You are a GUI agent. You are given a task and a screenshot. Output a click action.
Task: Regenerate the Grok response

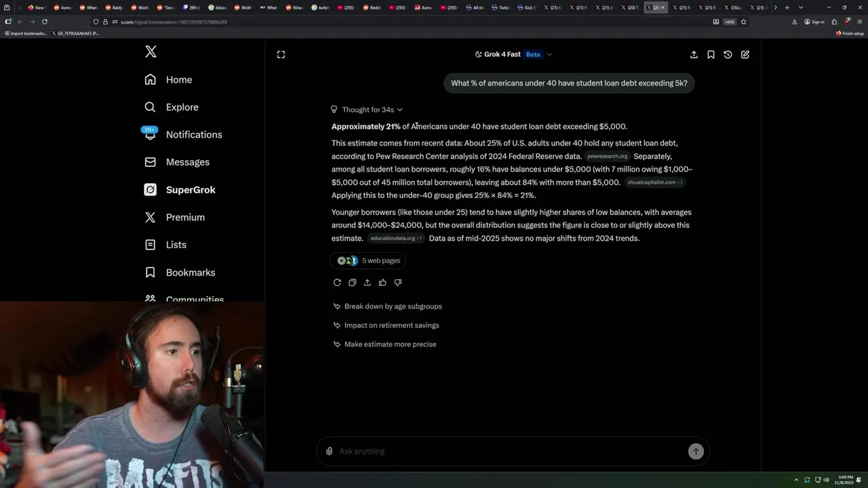(x=337, y=283)
